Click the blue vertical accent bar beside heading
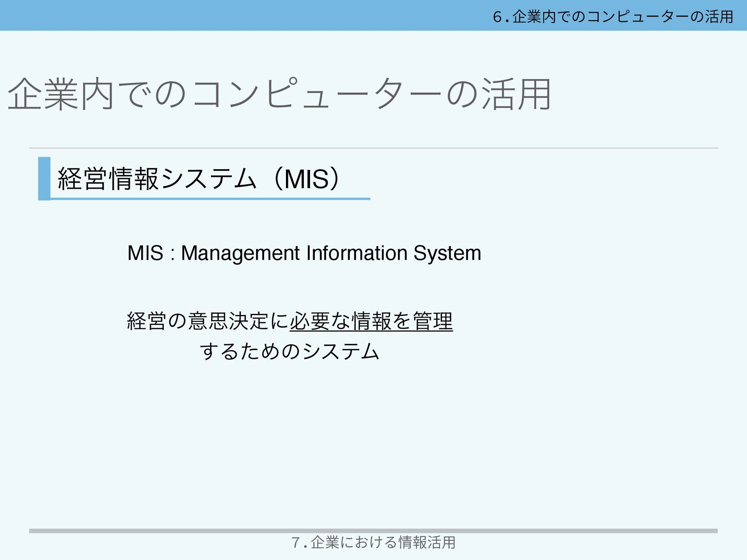The image size is (747, 560). [44, 178]
